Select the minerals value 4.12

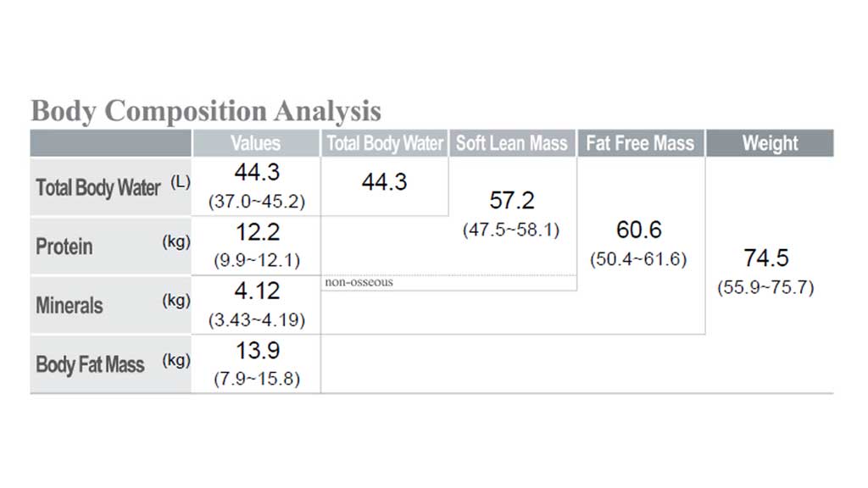pyautogui.click(x=256, y=291)
